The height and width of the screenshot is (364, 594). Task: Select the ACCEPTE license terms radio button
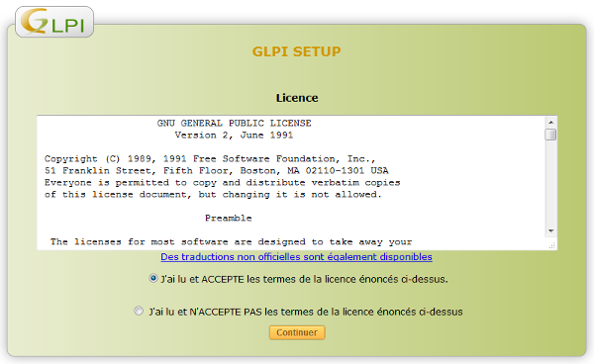pos(153,279)
